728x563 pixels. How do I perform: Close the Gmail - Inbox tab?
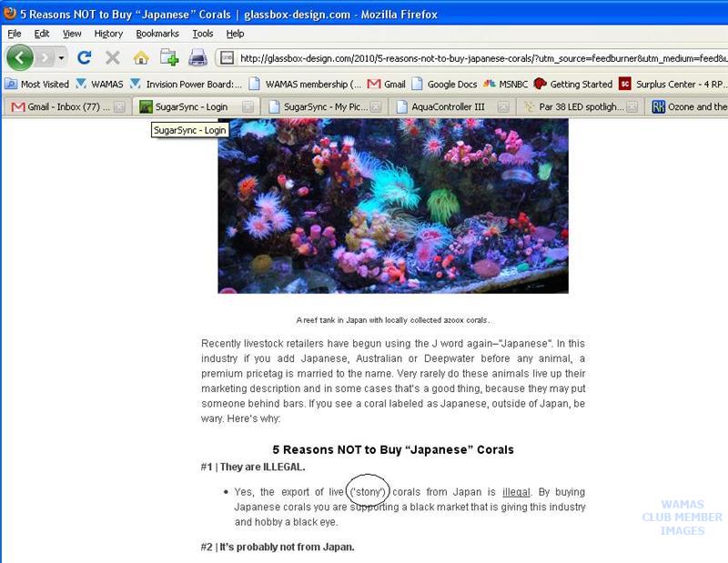coord(119,106)
